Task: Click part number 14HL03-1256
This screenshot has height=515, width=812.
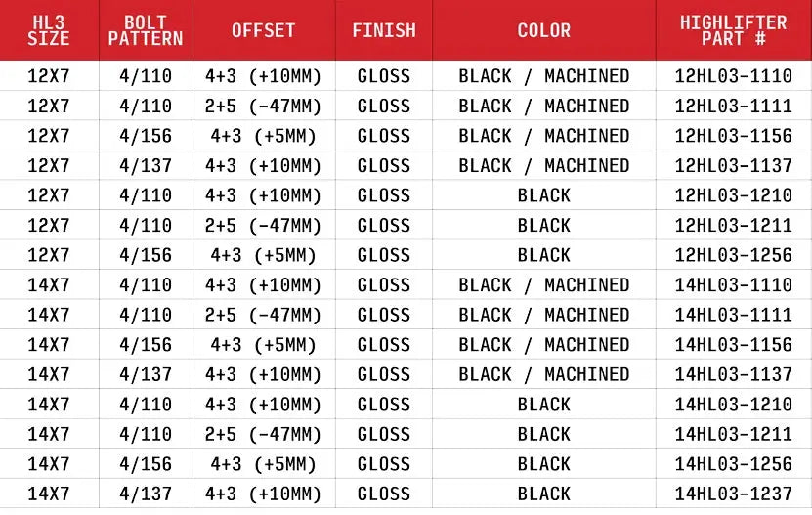Action: tap(734, 464)
